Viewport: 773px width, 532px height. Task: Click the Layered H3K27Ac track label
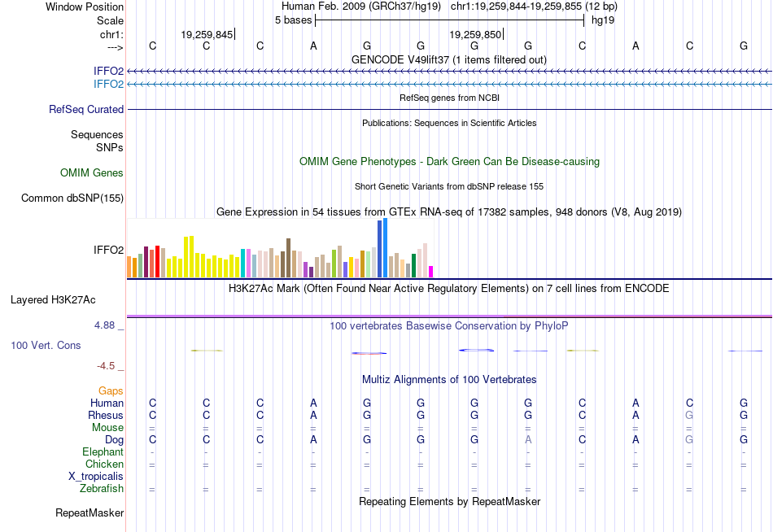53,300
